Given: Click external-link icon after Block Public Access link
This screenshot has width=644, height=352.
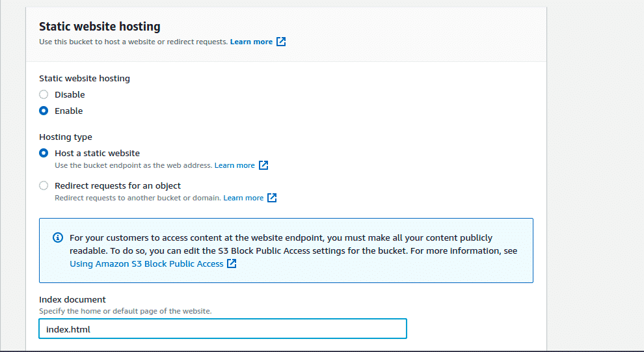Looking at the screenshot, I should point(232,264).
